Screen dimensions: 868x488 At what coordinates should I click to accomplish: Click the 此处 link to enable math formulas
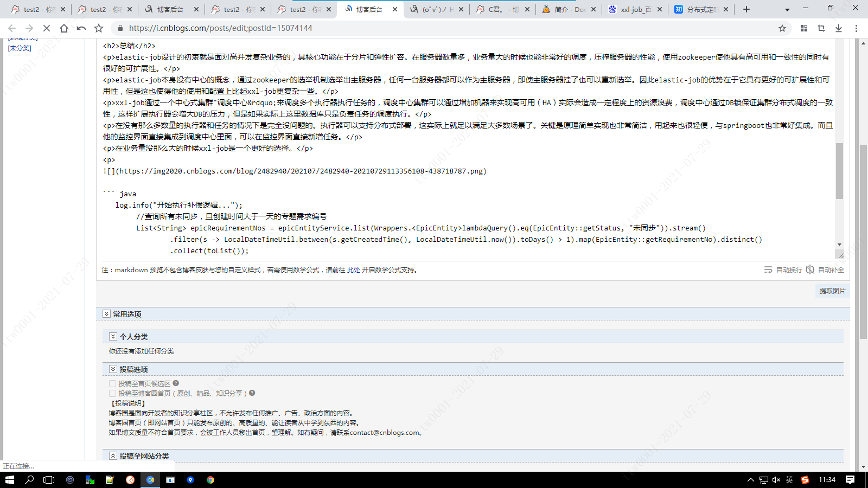pos(353,270)
